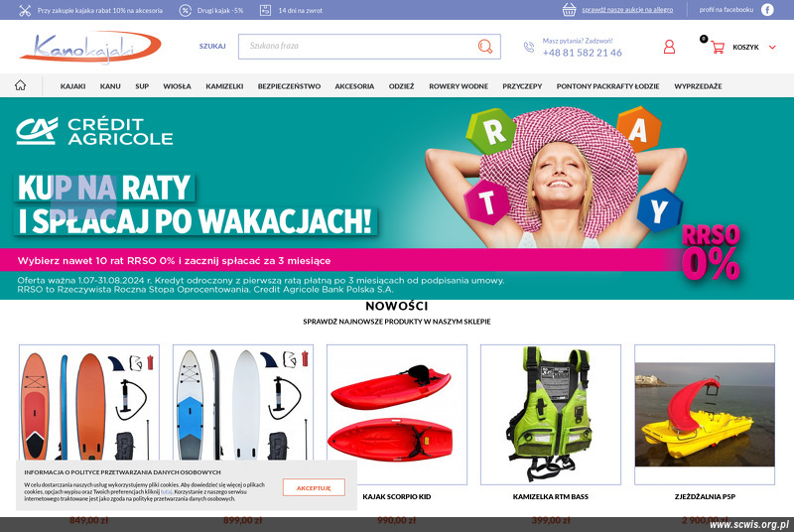The width and height of the screenshot is (794, 532).
Task: Open the Wiosła menu
Action: pyautogui.click(x=177, y=86)
